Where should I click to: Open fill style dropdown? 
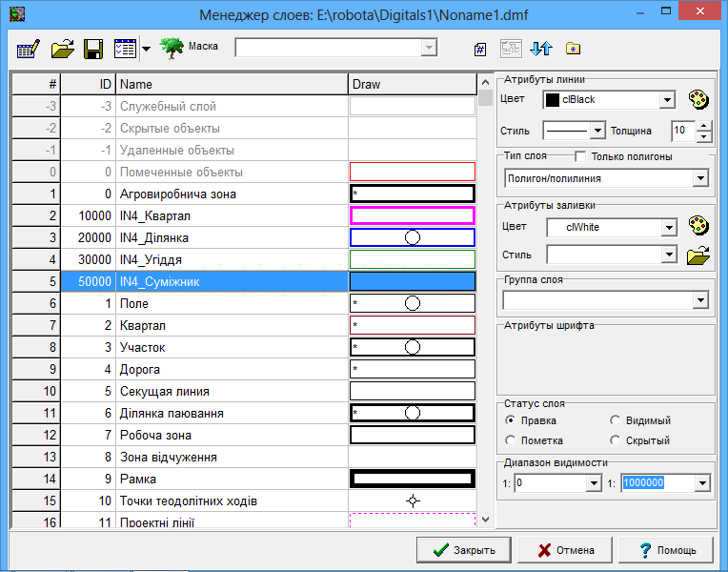(669, 255)
